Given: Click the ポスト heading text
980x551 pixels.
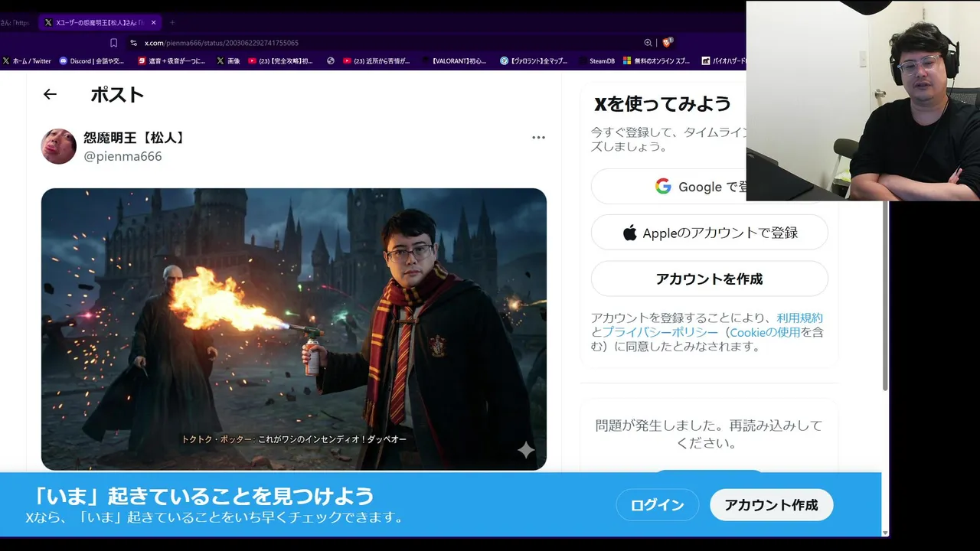Looking at the screenshot, I should 117,94.
